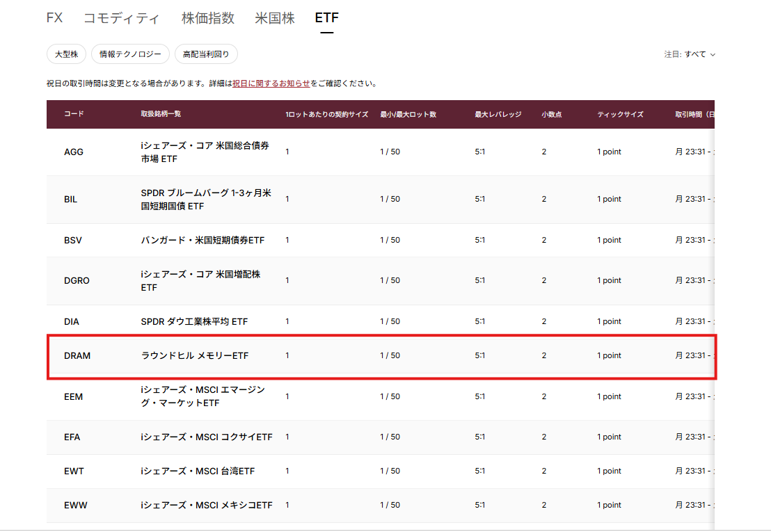Select the ETF tab
Viewport: 771px width, 532px height.
(326, 18)
